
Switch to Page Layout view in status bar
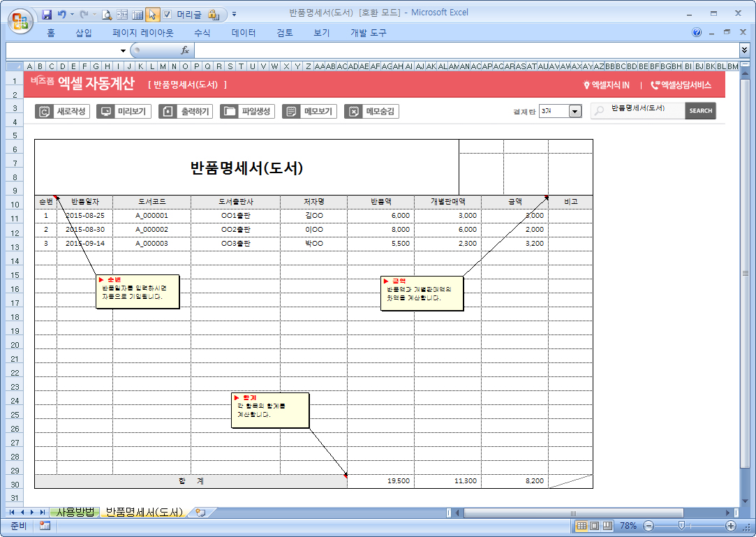click(595, 526)
